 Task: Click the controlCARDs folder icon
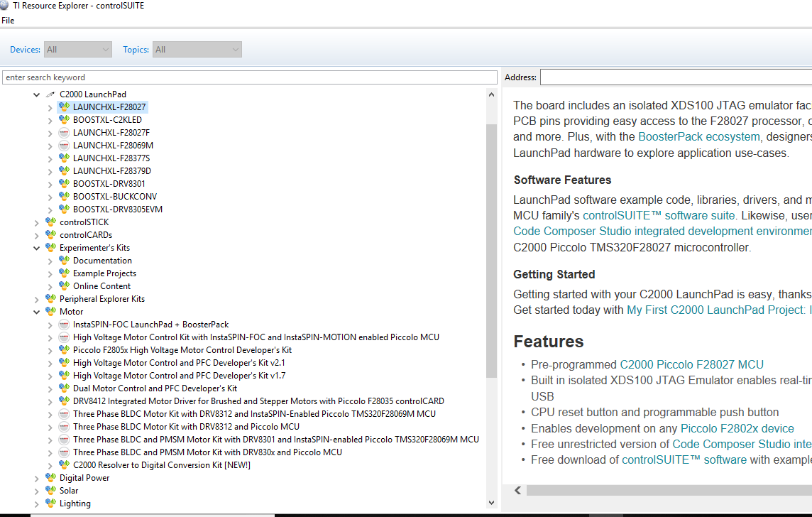click(x=50, y=234)
